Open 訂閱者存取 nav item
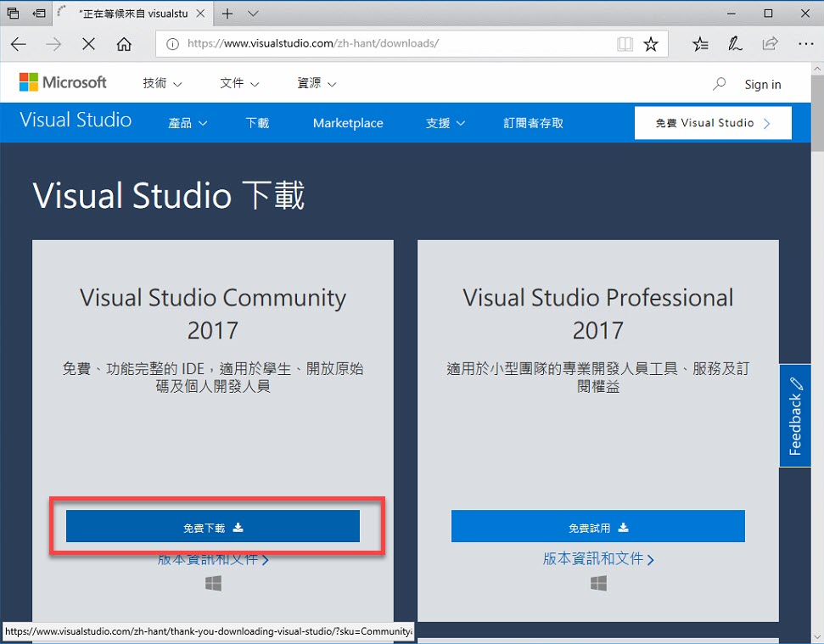The image size is (824, 644). [x=534, y=123]
